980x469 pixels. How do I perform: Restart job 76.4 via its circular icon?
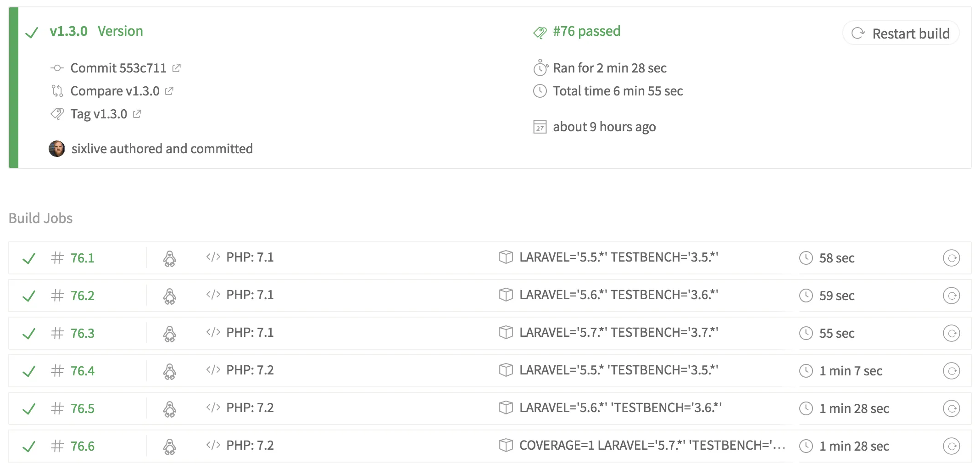point(951,371)
